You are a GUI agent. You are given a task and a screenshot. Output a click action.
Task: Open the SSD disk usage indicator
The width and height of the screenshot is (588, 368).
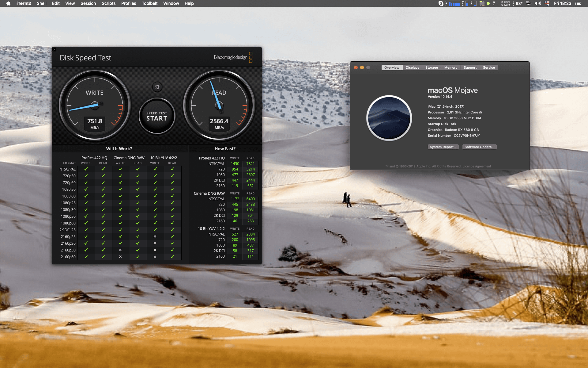click(473, 3)
